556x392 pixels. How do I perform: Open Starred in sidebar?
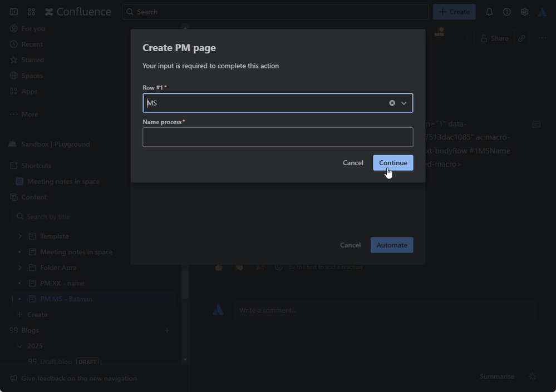tap(33, 60)
